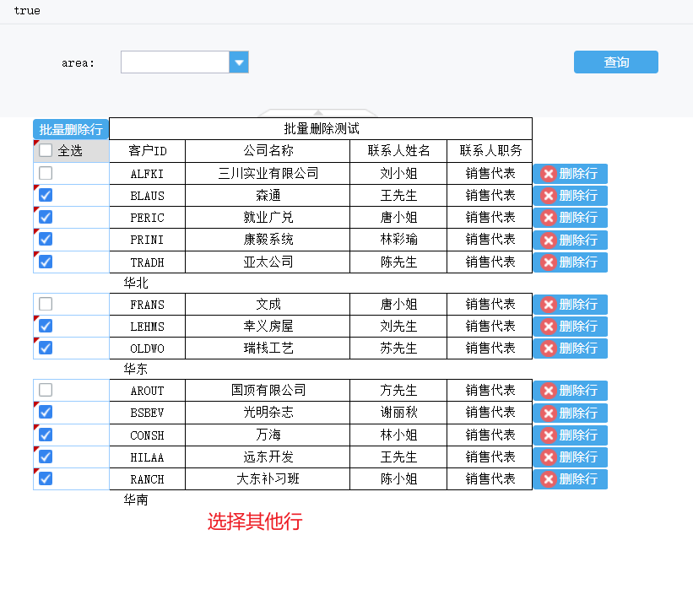Click the 就业广兑 company cell
The image size is (693, 616).
pos(268,218)
